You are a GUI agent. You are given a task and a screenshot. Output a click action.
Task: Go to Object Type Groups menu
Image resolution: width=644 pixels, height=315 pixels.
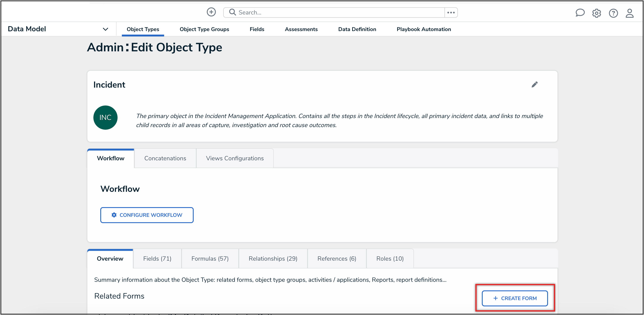pyautogui.click(x=204, y=29)
